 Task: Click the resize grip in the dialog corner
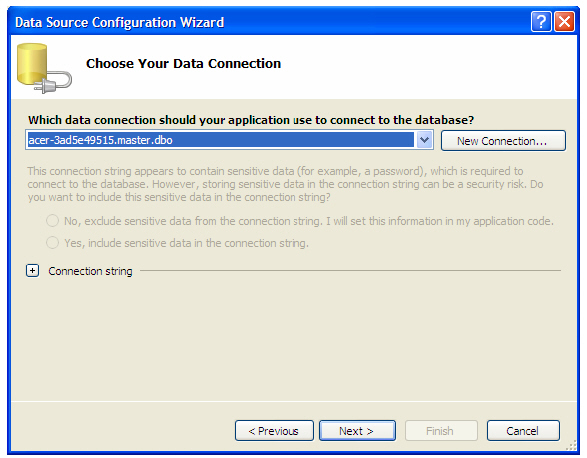pyautogui.click(x=571, y=445)
